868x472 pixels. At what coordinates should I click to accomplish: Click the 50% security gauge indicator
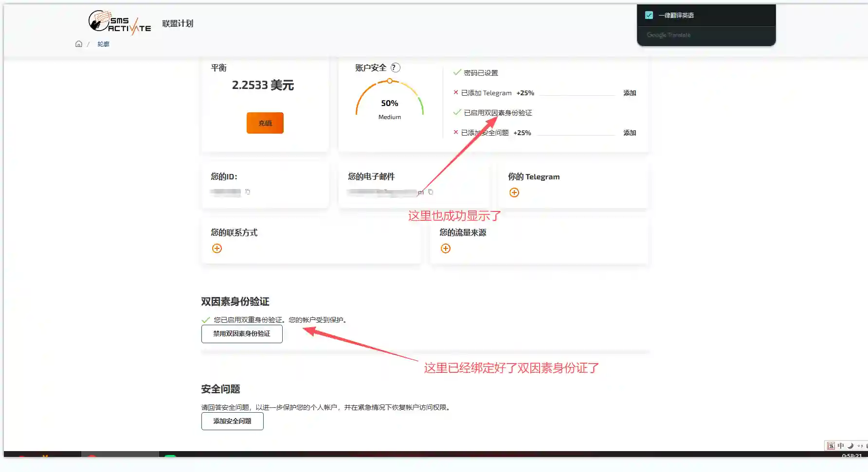pyautogui.click(x=389, y=103)
